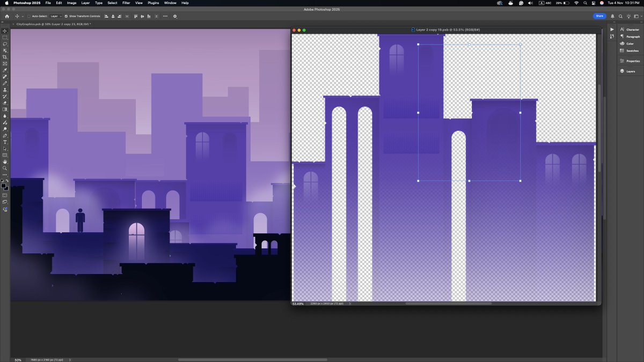Click the blue Share button
644x362 pixels.
click(599, 16)
